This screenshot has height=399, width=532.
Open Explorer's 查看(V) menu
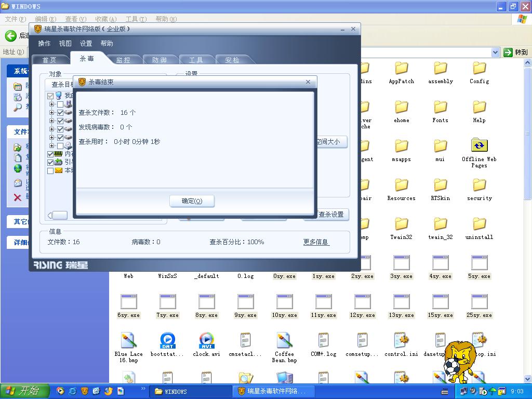click(76, 19)
